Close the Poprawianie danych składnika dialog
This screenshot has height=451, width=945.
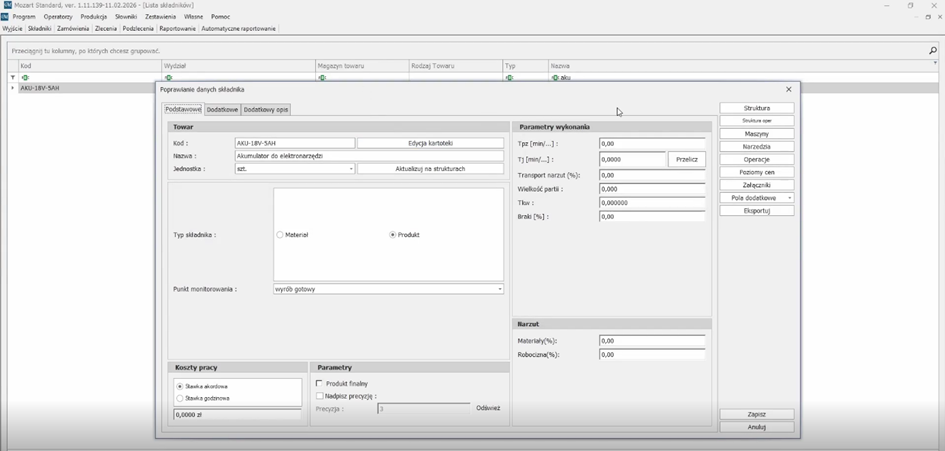[x=788, y=89]
